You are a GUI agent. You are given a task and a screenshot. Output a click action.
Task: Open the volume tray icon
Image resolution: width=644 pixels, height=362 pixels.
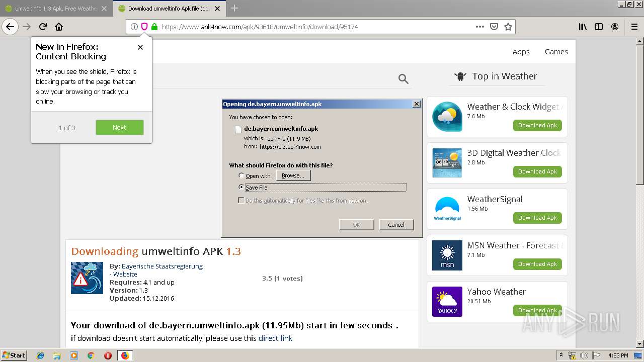coord(584,355)
